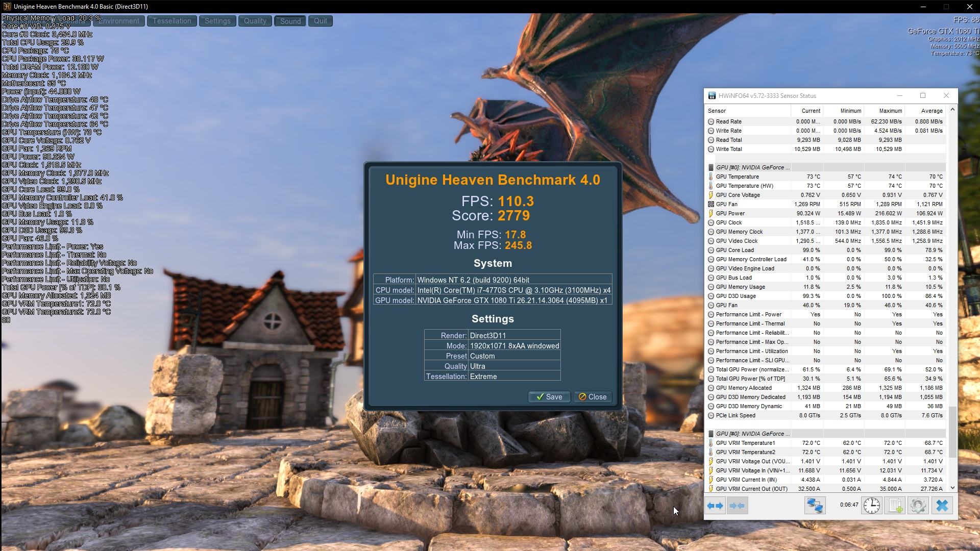Toggle the Quality button
980x551 pixels.
pyautogui.click(x=255, y=21)
